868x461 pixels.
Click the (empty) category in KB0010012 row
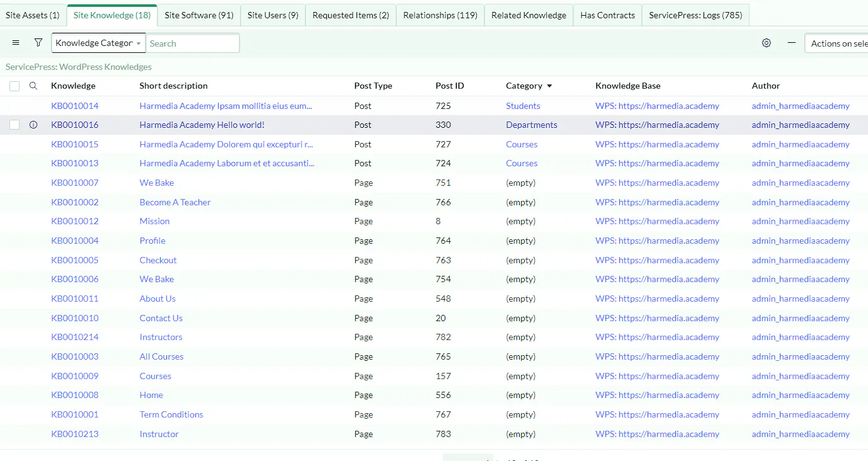521,221
